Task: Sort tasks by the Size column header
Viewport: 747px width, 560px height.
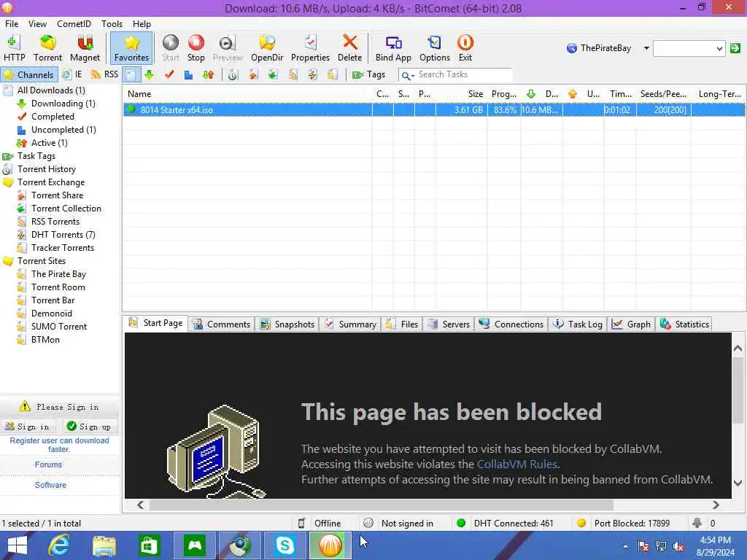Action: pos(461,94)
